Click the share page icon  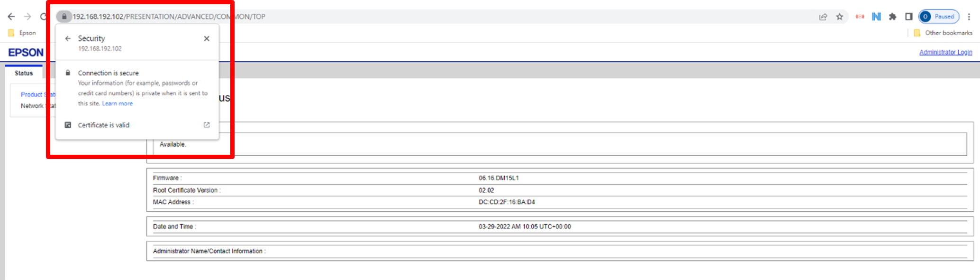[823, 17]
